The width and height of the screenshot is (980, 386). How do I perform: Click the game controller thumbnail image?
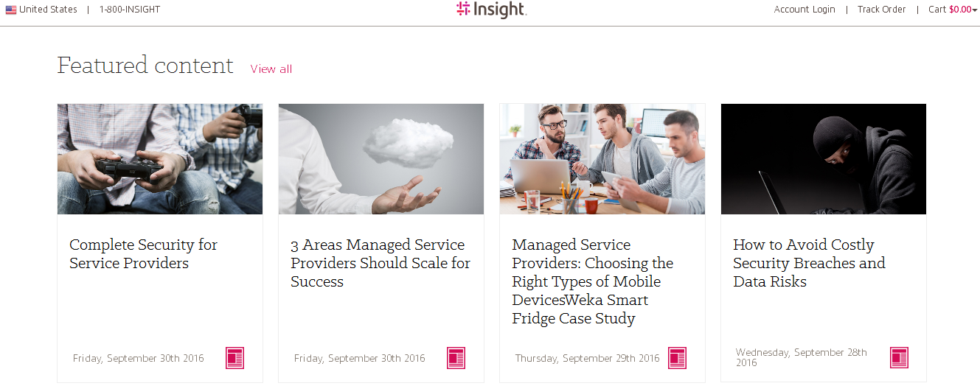click(160, 159)
